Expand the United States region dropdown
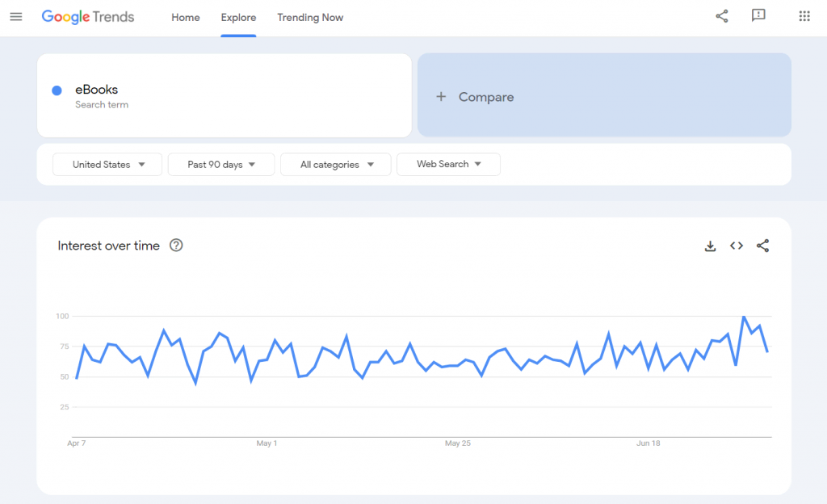This screenshot has width=827, height=504. coord(107,165)
